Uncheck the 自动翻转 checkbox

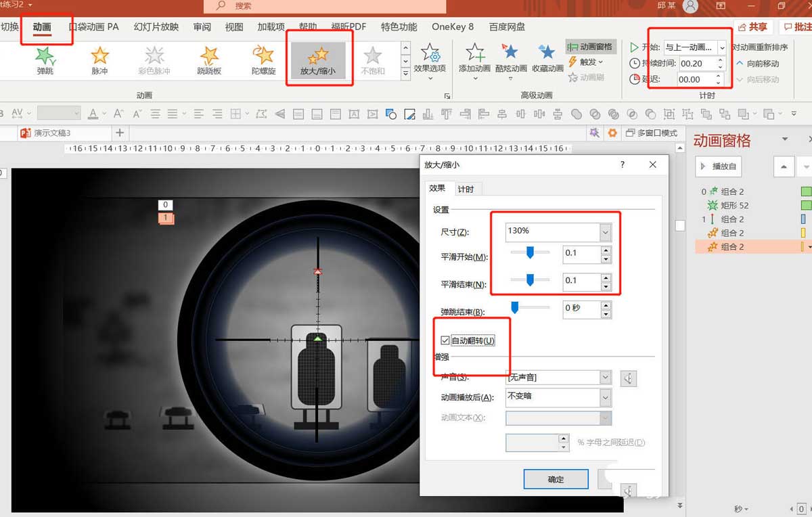444,340
